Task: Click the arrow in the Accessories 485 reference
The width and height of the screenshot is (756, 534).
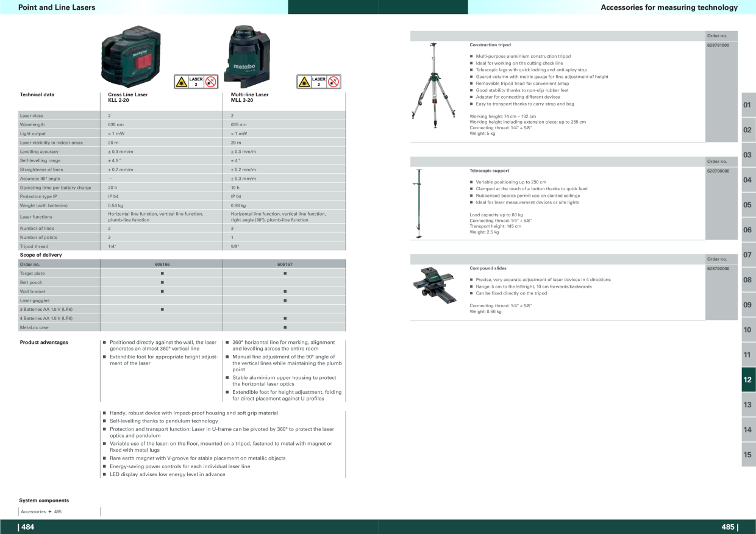Action: pos(51,511)
